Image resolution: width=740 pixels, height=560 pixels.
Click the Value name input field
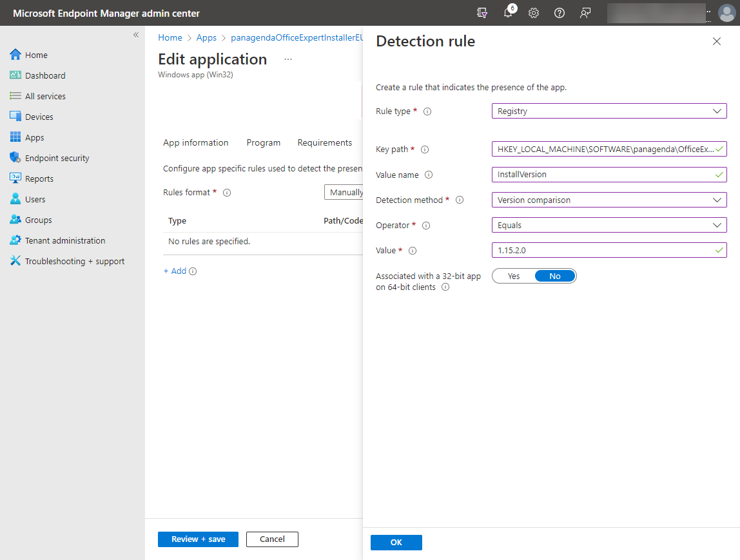[x=603, y=175]
